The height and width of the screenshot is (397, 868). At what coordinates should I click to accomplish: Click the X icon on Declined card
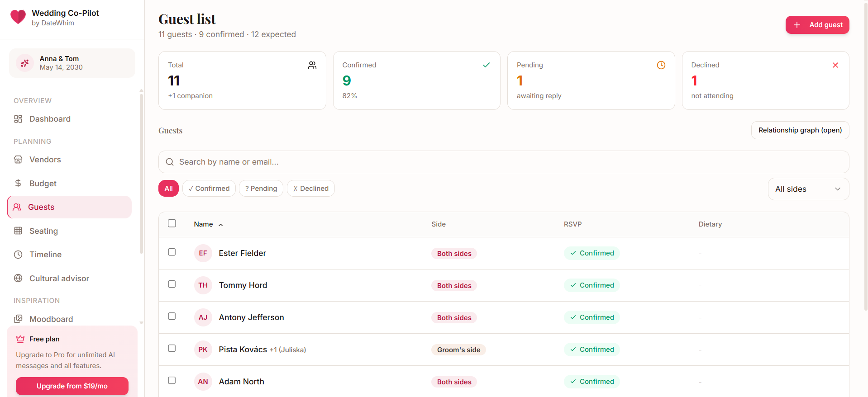pyautogui.click(x=835, y=65)
